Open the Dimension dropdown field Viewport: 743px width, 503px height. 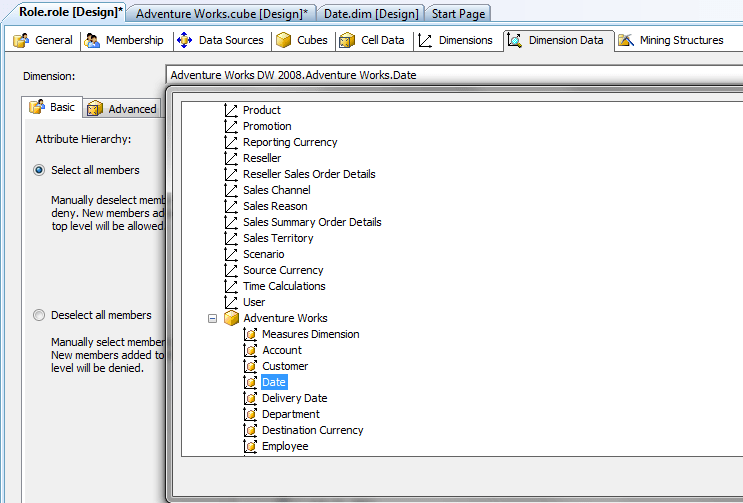coord(454,75)
